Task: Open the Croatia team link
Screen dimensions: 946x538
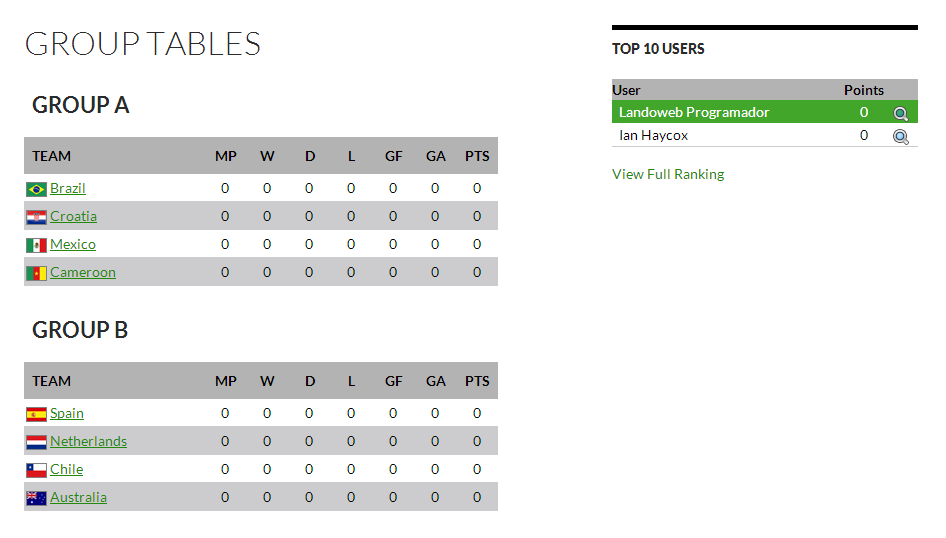Action: pyautogui.click(x=73, y=216)
